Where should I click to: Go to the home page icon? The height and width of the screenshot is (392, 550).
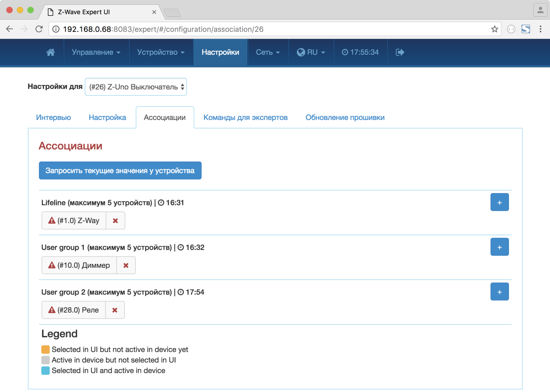[50, 52]
